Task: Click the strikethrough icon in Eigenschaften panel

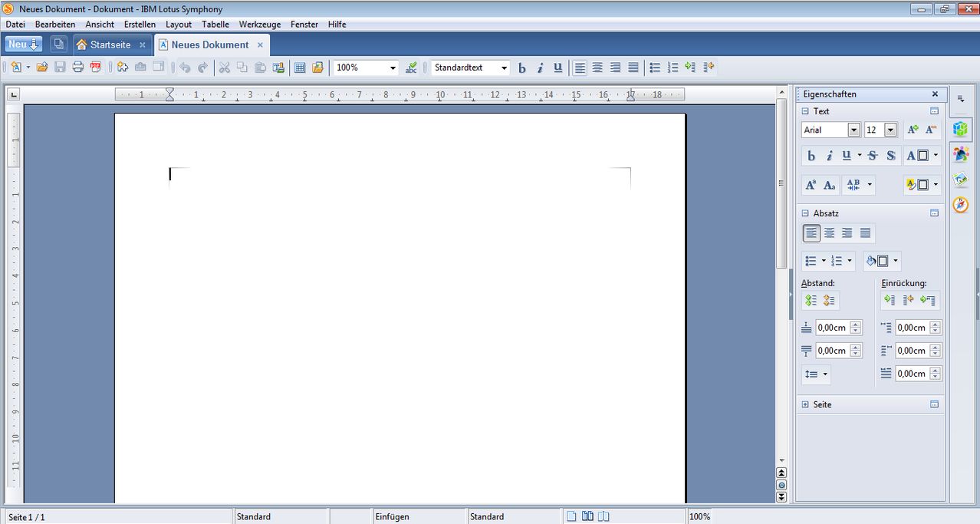Action: [x=873, y=156]
